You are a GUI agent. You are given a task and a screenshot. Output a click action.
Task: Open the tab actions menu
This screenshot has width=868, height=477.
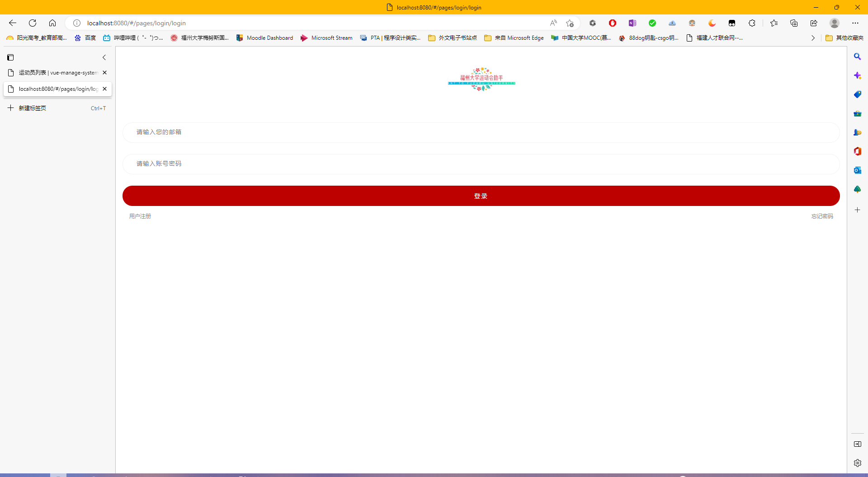[x=10, y=57]
